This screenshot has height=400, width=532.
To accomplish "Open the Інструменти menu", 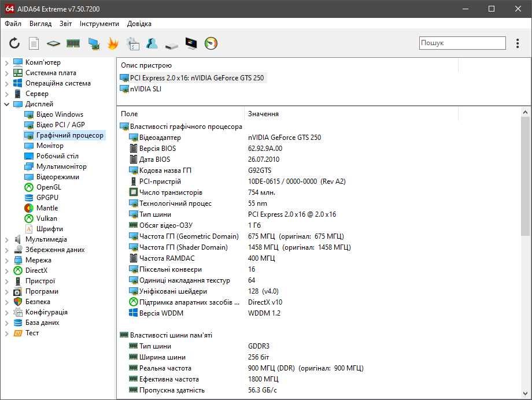I will click(99, 23).
